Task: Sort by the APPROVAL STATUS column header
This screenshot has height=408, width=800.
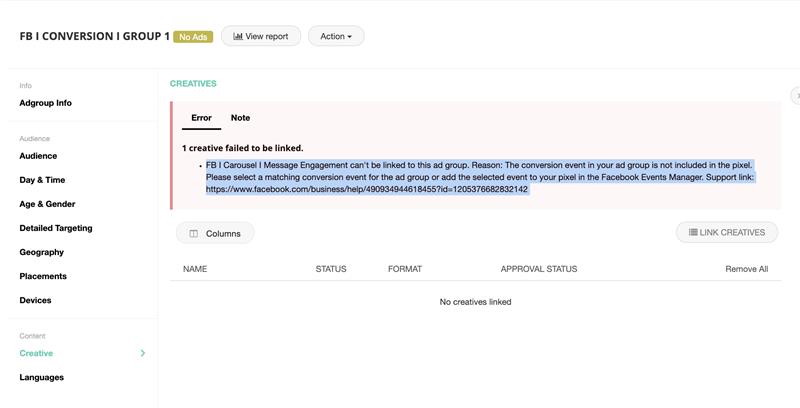Action: point(538,269)
